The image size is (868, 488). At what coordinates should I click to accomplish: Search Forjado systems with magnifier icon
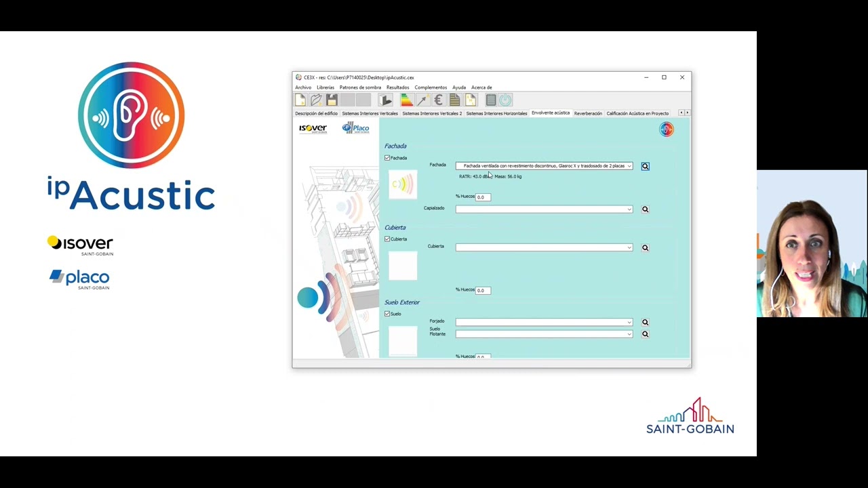645,322
